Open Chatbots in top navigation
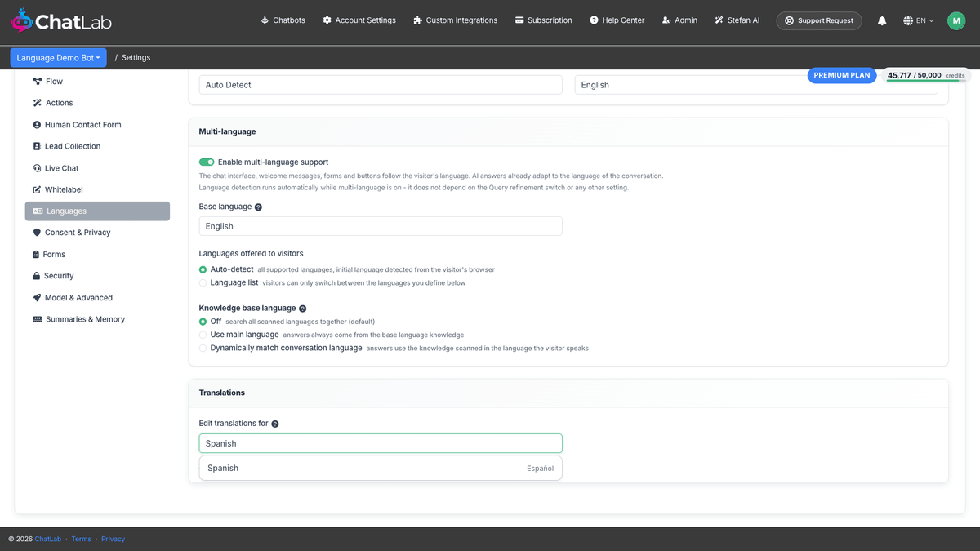This screenshot has width=980, height=551. coord(283,20)
